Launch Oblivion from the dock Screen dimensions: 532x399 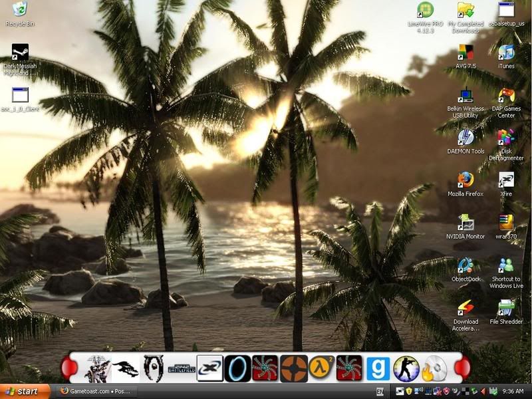point(154,368)
